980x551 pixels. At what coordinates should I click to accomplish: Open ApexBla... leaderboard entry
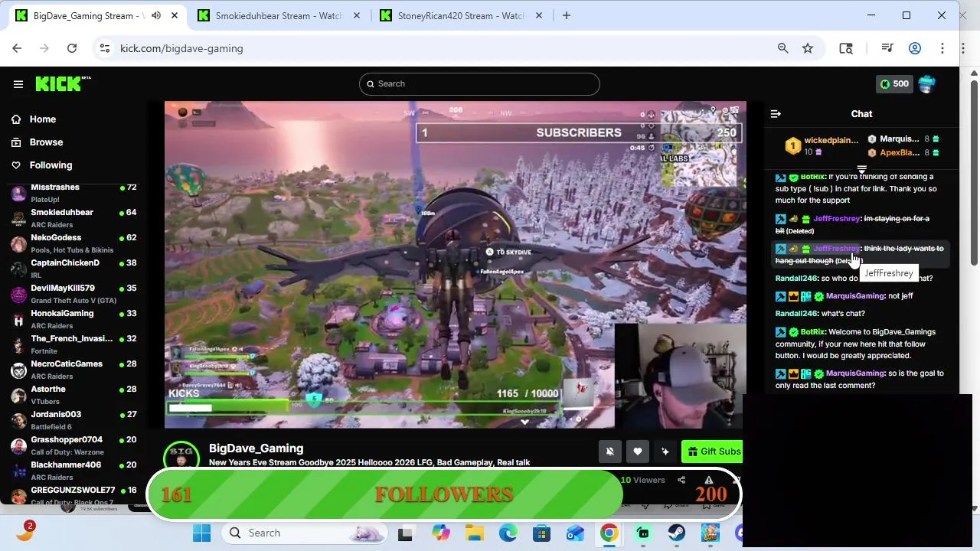tap(903, 153)
